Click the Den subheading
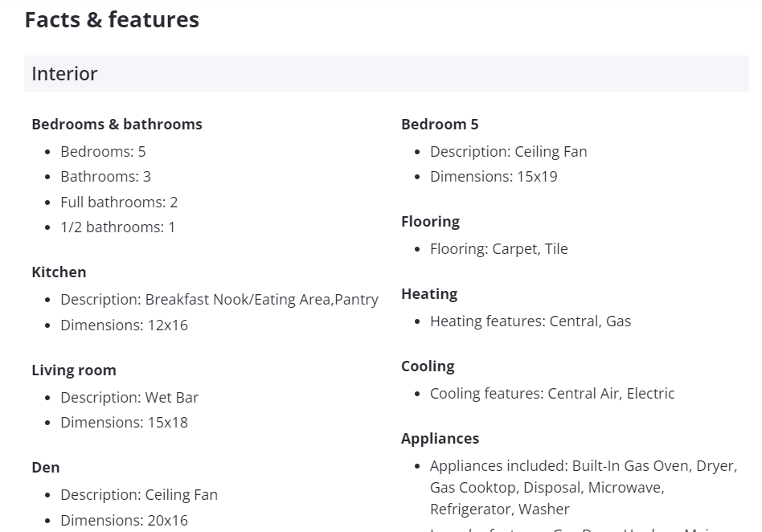This screenshot has width=762, height=532. point(46,468)
